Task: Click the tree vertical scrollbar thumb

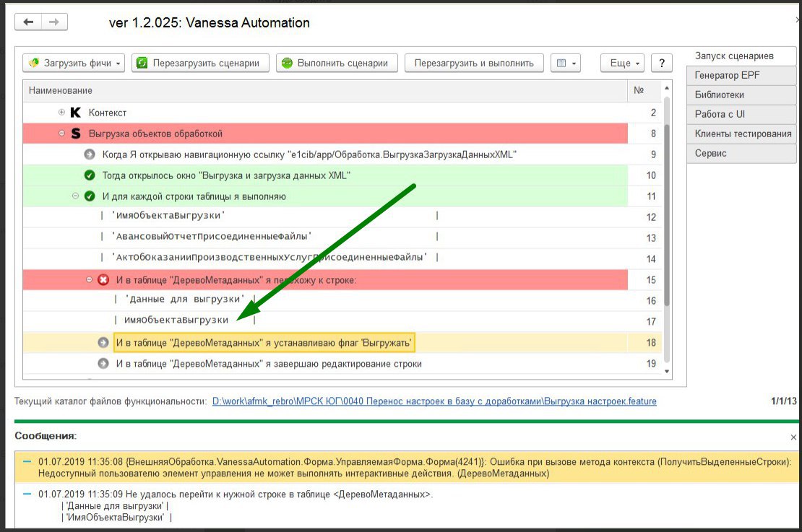Action: (666, 214)
